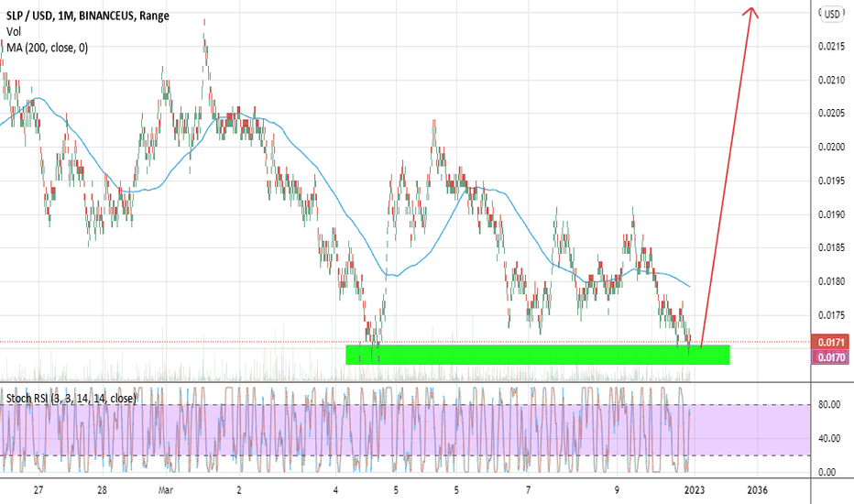
Task: Click the 0.00 Stoch RSI level label
Action: (827, 473)
